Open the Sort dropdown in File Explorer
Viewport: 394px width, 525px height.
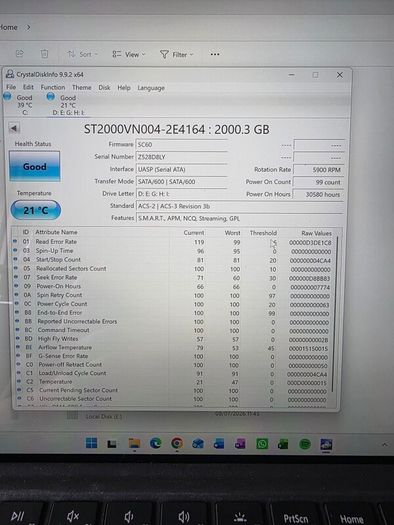click(82, 54)
